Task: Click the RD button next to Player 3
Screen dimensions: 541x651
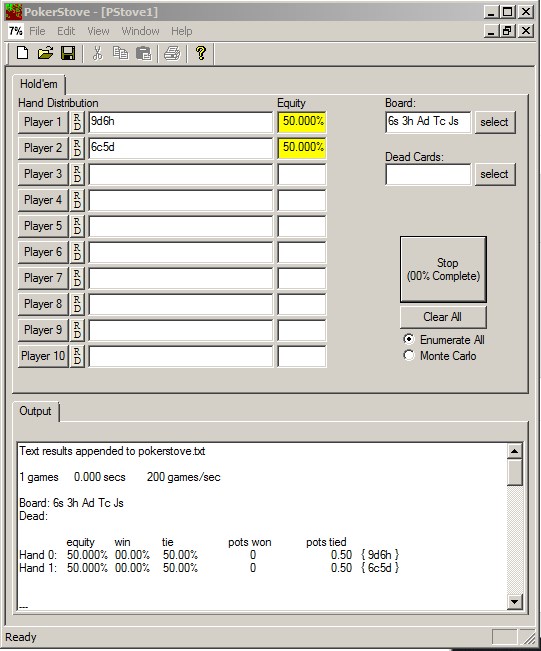Action: click(77, 174)
